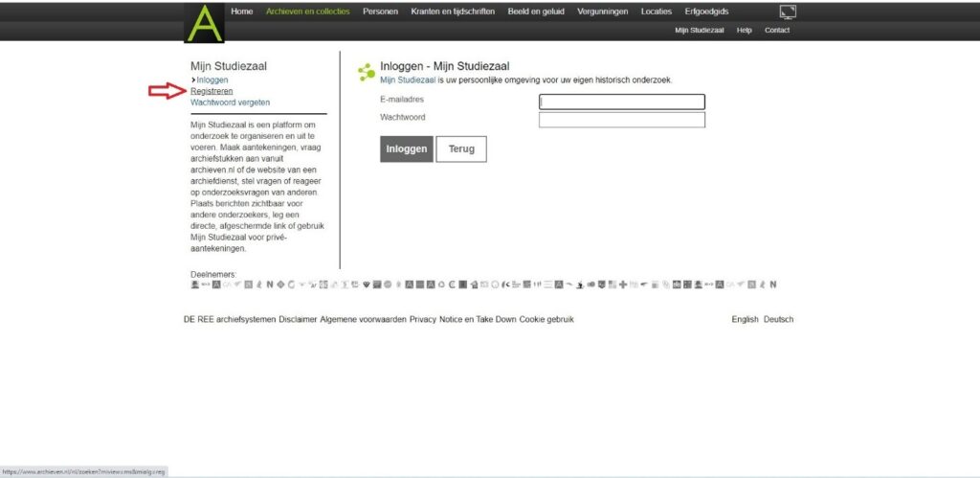Open the Home menu item
The image size is (980, 478).
pyautogui.click(x=242, y=11)
